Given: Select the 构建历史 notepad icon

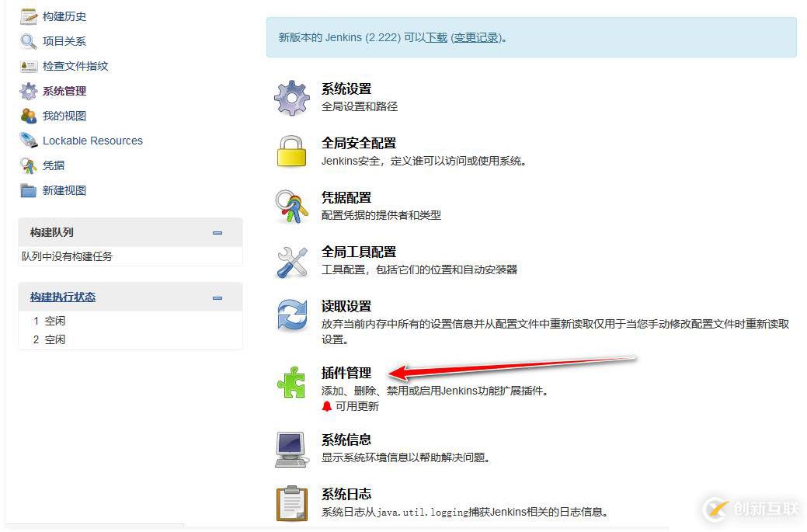Looking at the screenshot, I should click(28, 16).
